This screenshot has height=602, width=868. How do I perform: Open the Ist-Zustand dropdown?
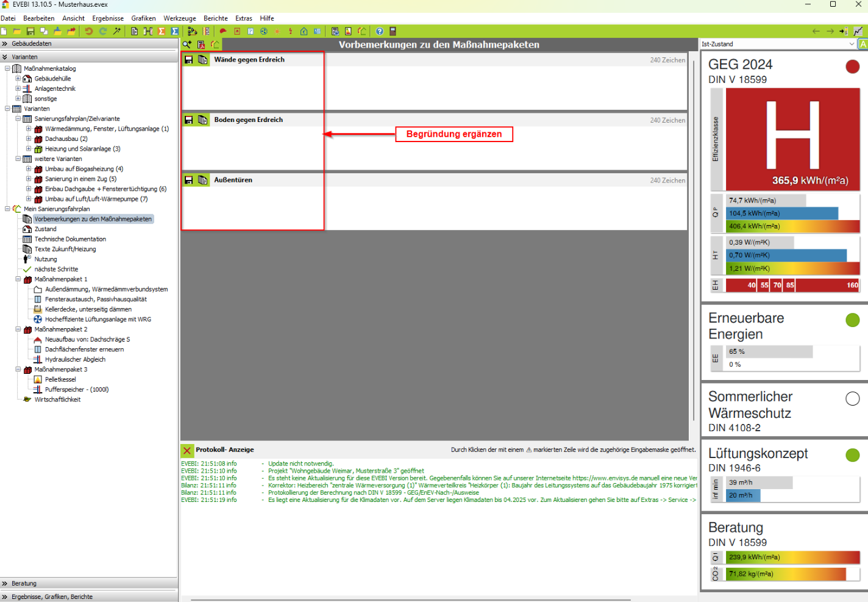851,44
